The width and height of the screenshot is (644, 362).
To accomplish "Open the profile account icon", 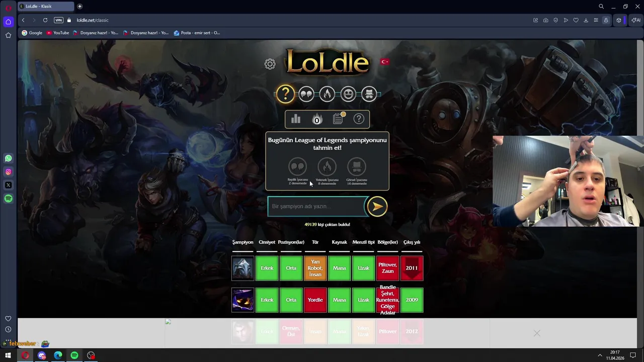I will click(606, 20).
